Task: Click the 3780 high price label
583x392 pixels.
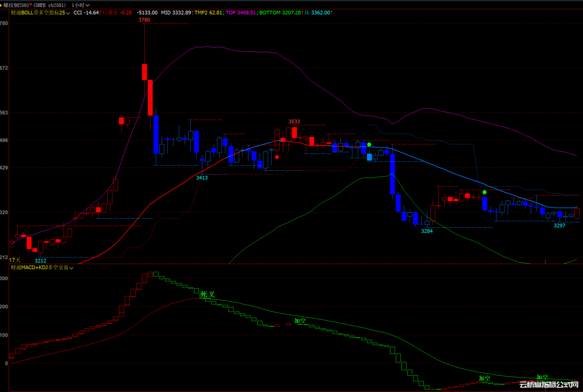Action: [144, 20]
